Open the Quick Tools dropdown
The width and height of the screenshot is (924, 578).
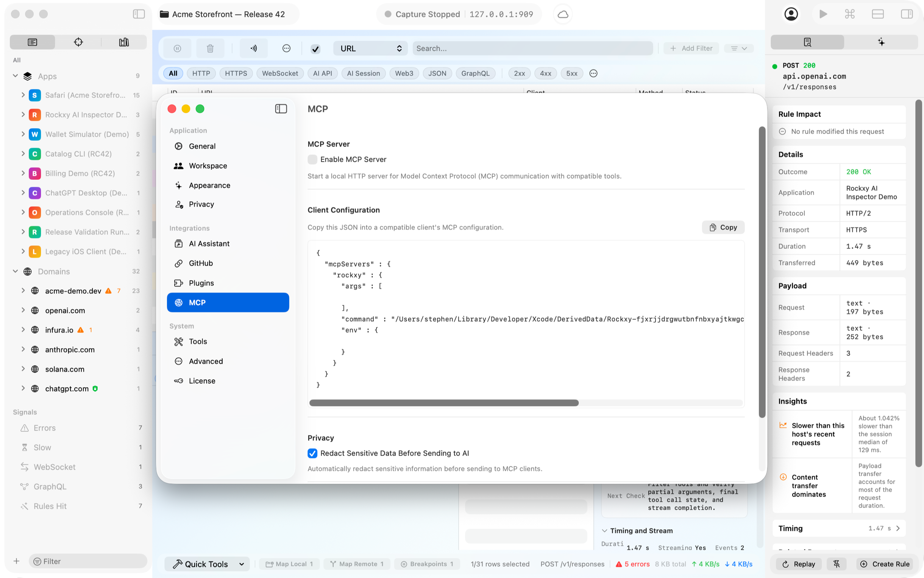pyautogui.click(x=207, y=564)
